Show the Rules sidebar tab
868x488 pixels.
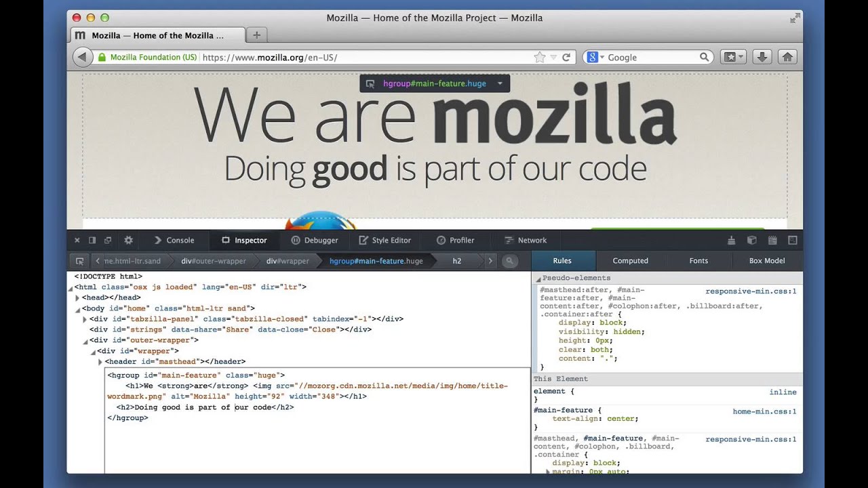coord(562,261)
